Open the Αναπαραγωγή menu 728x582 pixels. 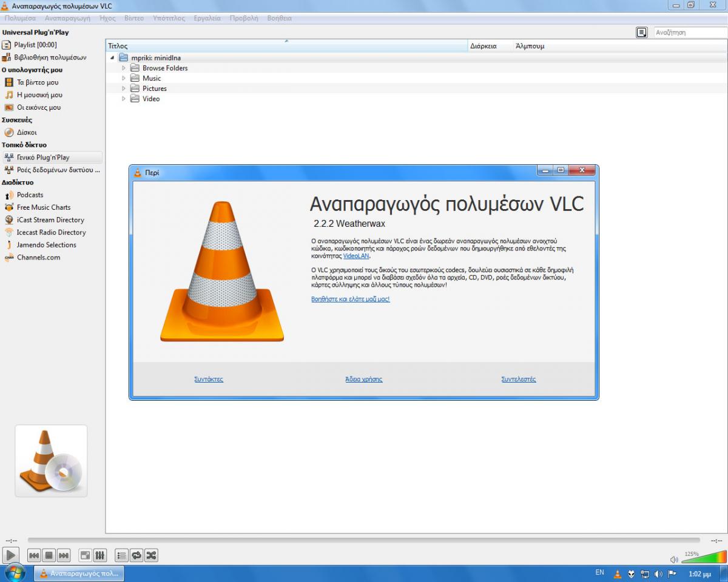67,18
